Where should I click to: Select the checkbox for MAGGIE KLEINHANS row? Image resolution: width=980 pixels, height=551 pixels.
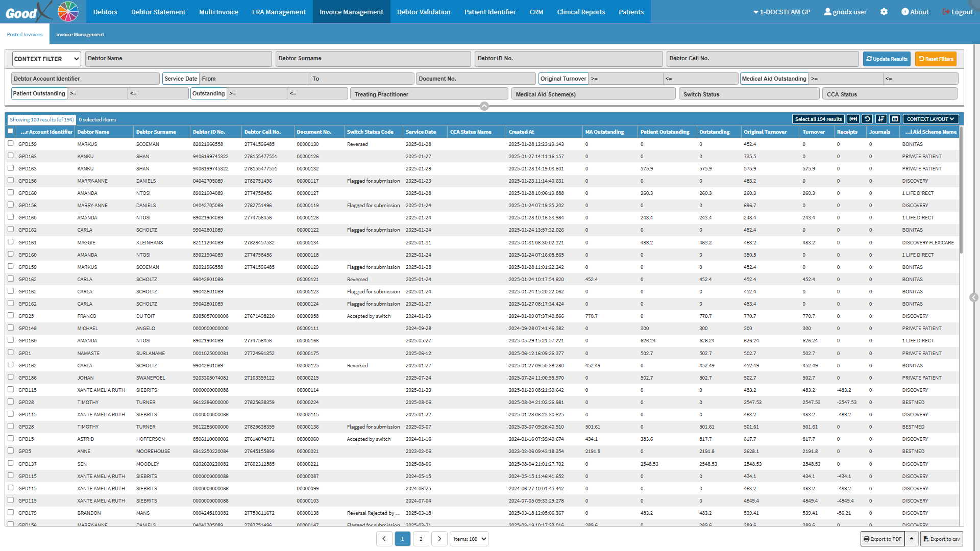click(x=11, y=242)
